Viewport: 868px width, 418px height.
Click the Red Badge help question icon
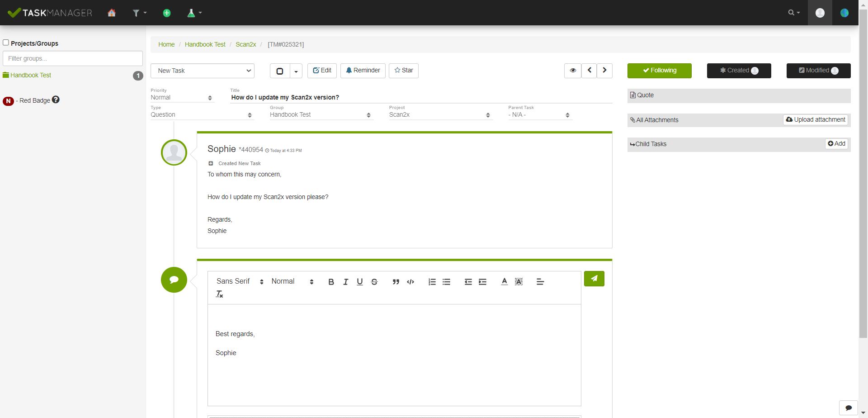[x=56, y=100]
